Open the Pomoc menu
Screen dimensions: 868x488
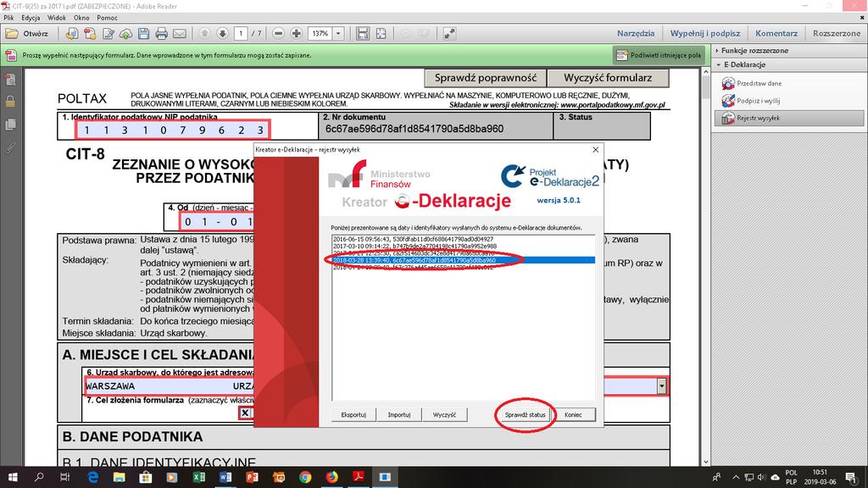point(107,18)
